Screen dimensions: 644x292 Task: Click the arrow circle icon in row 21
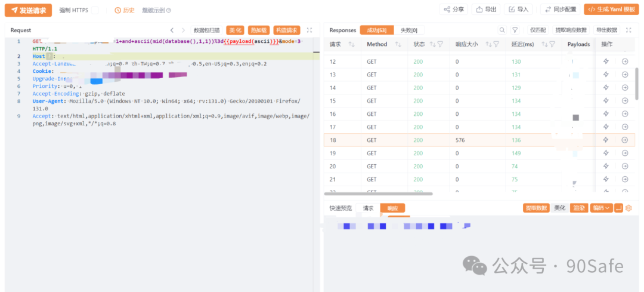point(625,179)
